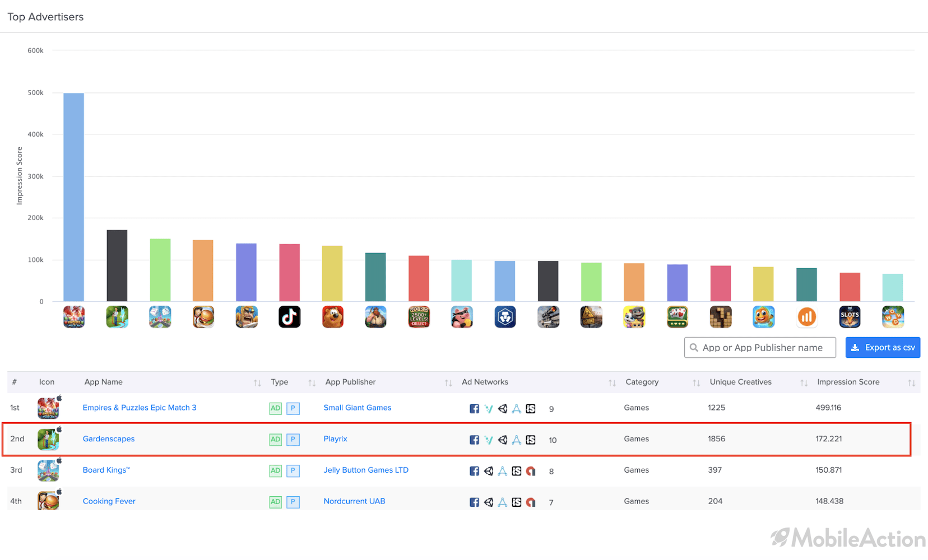
Task: Click the Word Collect icon under the chart
Action: 419,317
